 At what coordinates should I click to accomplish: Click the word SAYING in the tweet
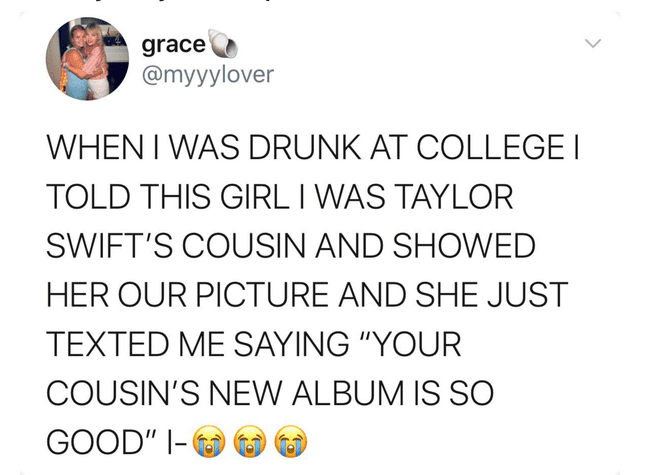291,344
